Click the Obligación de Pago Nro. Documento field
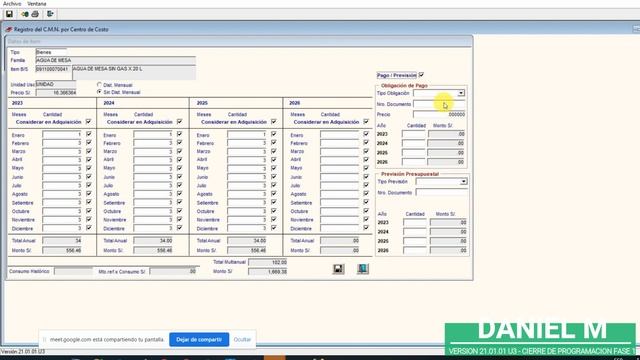The height and width of the screenshot is (360, 640). coord(439,104)
